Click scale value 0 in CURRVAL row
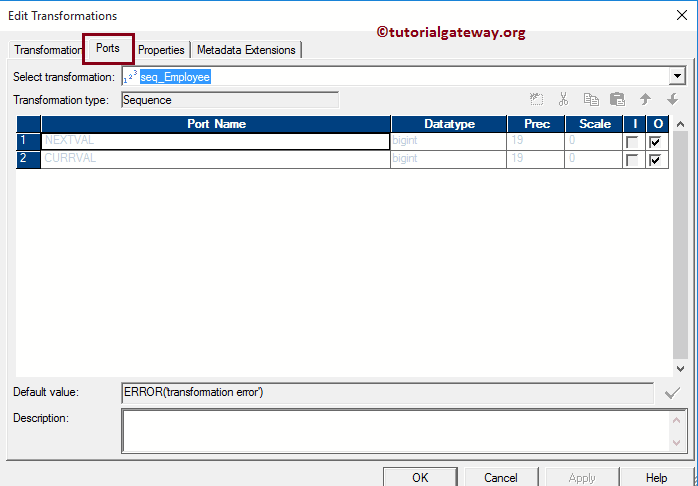Screen dimensions: 698x486 [x=593, y=159]
